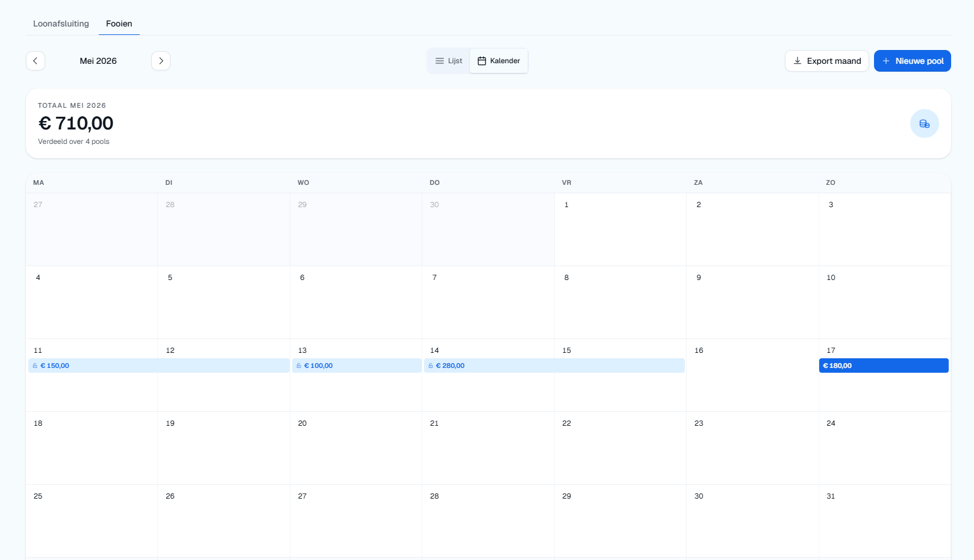
Task: Select calendar day 8
Action: pyautogui.click(x=620, y=302)
